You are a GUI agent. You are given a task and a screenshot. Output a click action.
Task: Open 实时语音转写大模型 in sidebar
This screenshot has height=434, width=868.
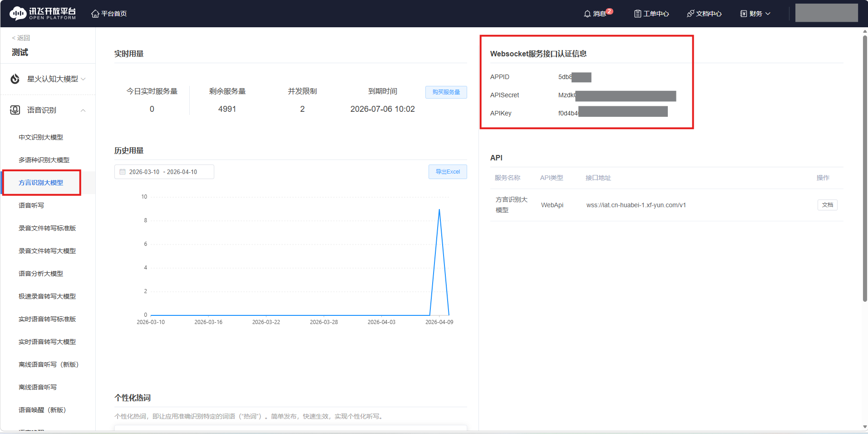coord(47,342)
